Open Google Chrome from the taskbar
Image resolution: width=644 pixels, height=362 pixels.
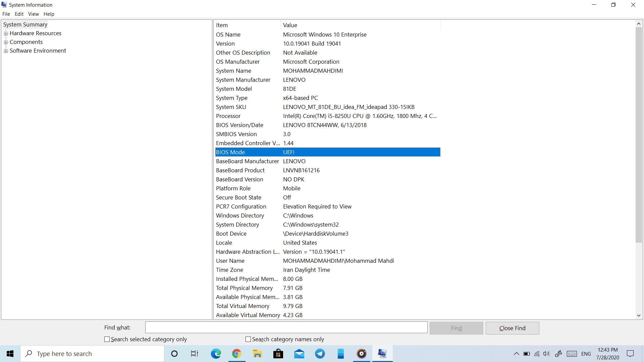pos(237,354)
